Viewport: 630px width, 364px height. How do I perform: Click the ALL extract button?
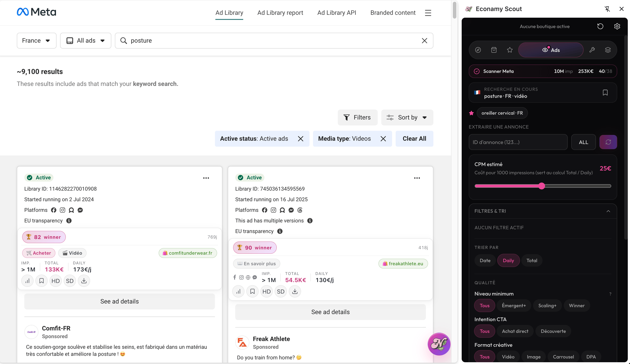click(583, 142)
